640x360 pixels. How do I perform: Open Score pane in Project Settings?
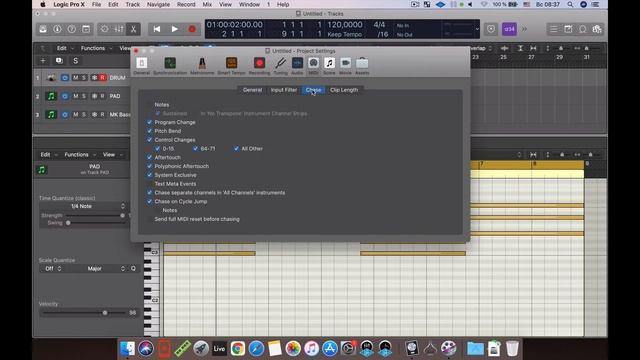[329, 66]
